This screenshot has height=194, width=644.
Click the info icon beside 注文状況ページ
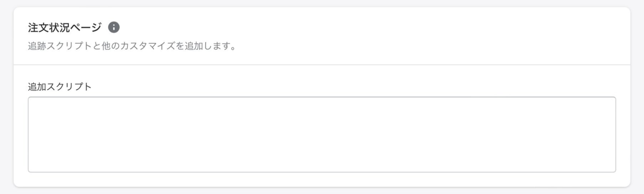point(114,27)
